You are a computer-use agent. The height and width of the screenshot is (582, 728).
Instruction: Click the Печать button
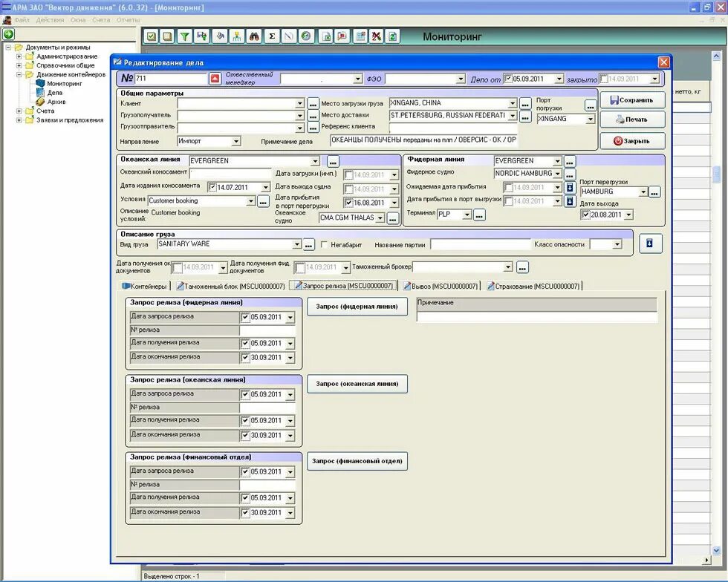[x=632, y=120]
